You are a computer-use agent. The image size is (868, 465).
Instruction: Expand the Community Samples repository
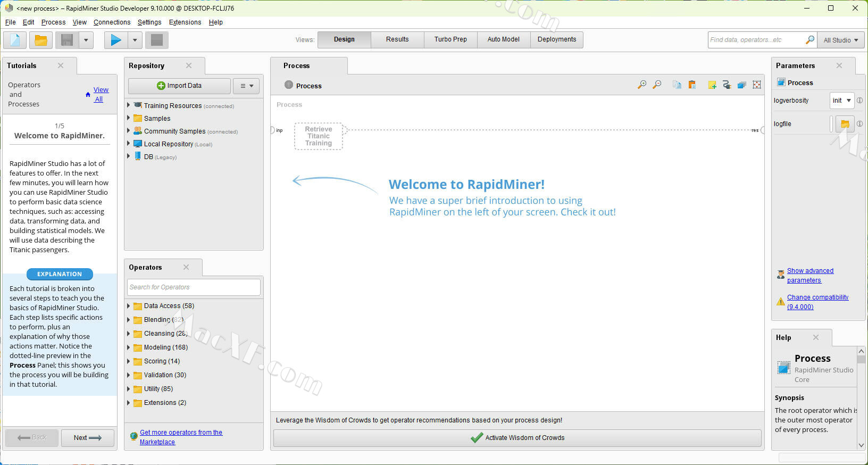pyautogui.click(x=128, y=131)
